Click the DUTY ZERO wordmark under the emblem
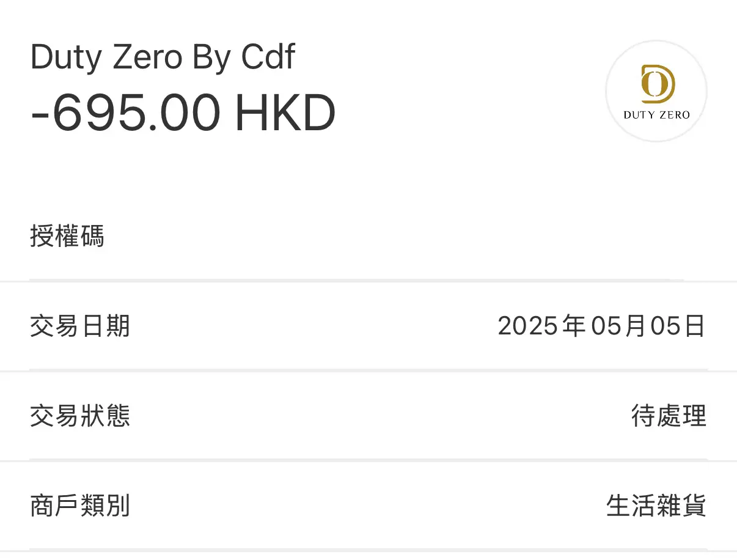The height and width of the screenshot is (560, 737). (656, 114)
